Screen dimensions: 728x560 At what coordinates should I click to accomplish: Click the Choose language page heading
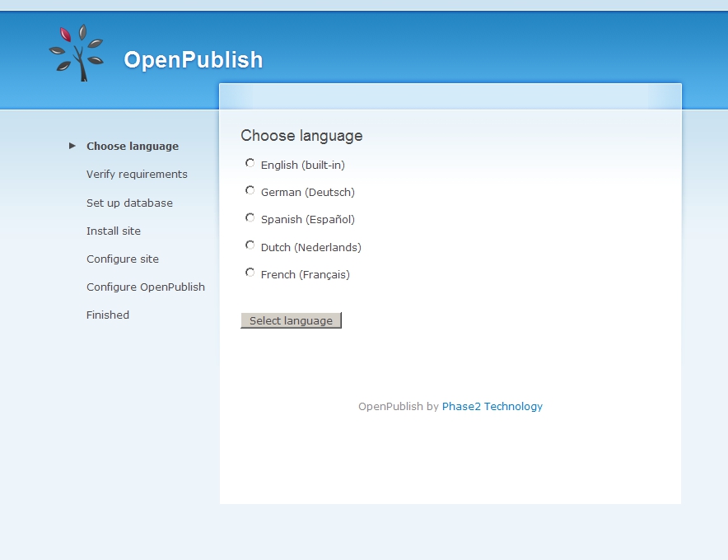(301, 136)
